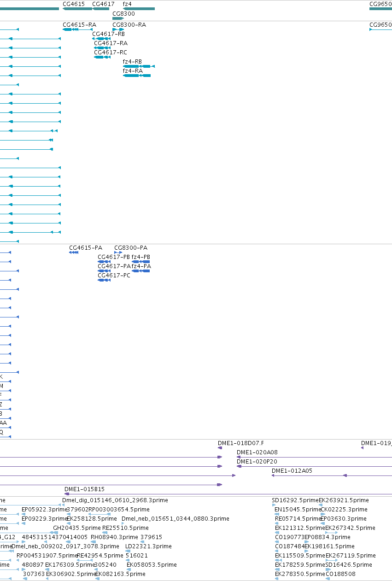Click the gene arrow glyph under CG8300
392x581 pixels.
pyautogui.click(x=118, y=18)
